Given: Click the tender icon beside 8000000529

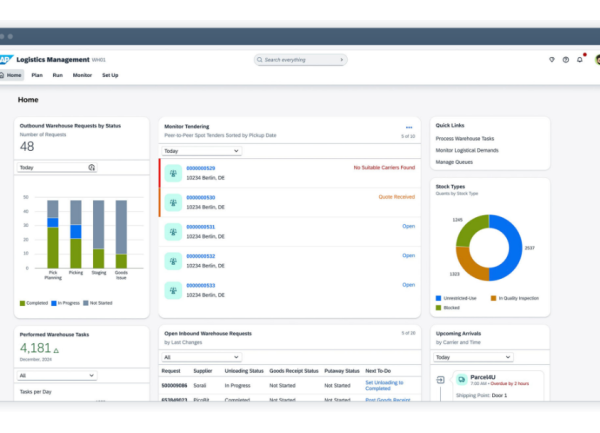Looking at the screenshot, I should pos(174,172).
